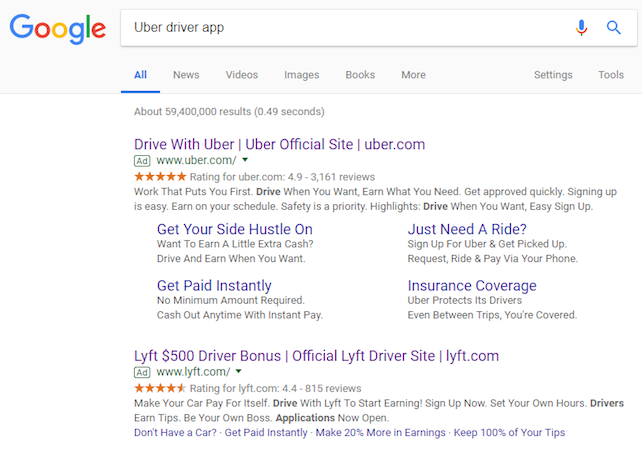This screenshot has height=450, width=642.
Task: Click the Ad badge beside www.lyft.com
Action: click(x=142, y=372)
